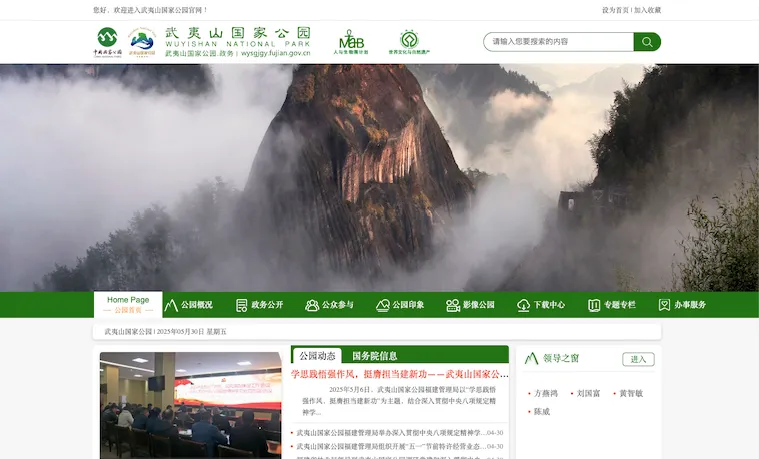Click the green search magnifier button

click(647, 42)
